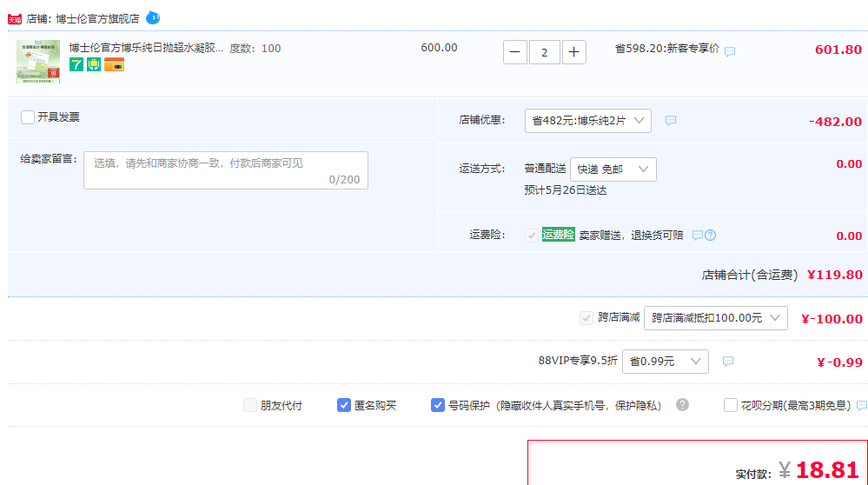Click store name 博士伦官方旗舰店
This screenshot has height=485, width=868.
[x=97, y=19]
